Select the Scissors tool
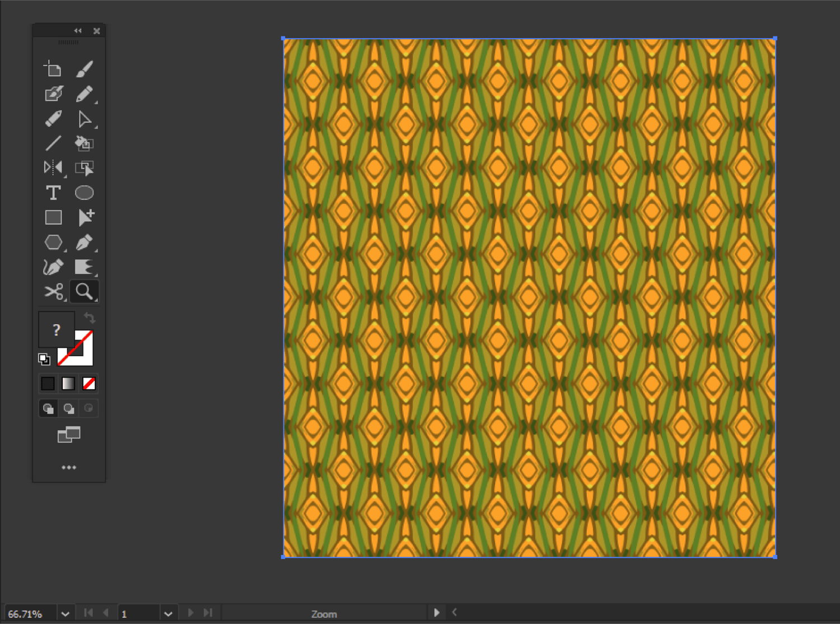 tap(53, 291)
